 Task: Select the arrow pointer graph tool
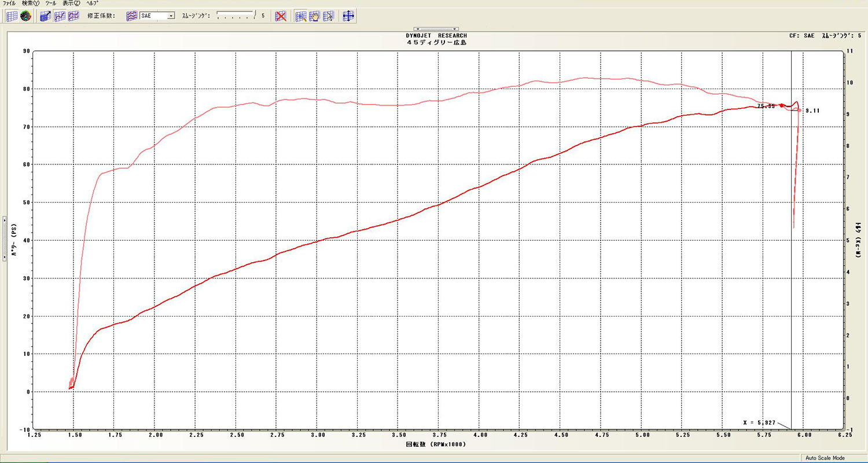click(329, 16)
